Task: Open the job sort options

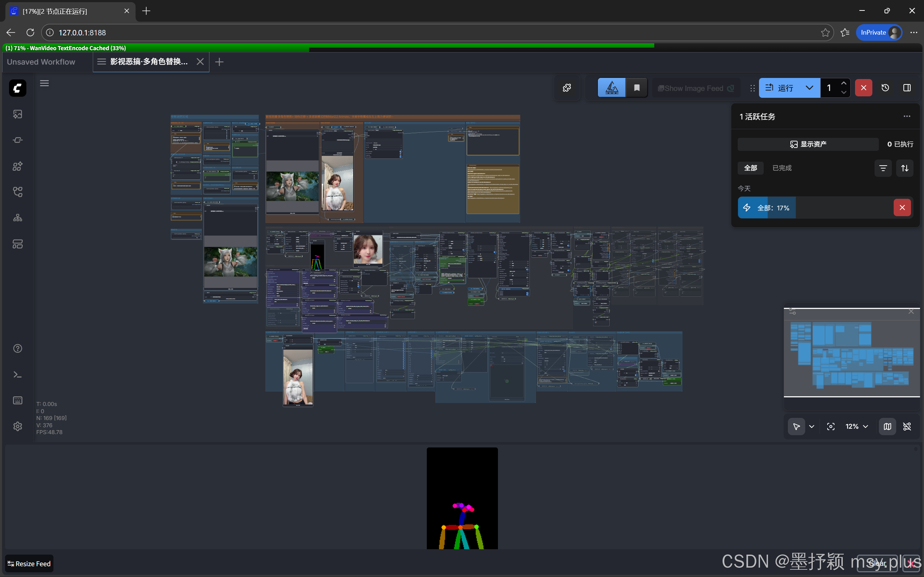Action: pos(905,168)
